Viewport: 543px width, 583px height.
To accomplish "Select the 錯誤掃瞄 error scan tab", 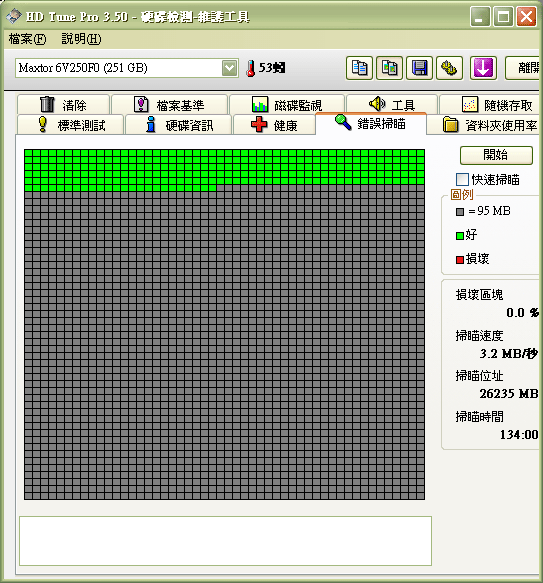I will click(x=370, y=123).
